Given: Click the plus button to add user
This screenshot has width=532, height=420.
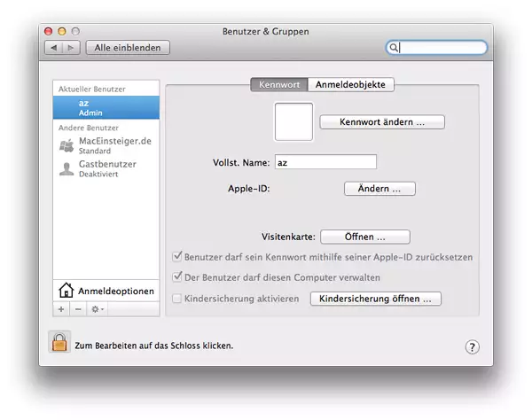Looking at the screenshot, I should (x=61, y=309).
